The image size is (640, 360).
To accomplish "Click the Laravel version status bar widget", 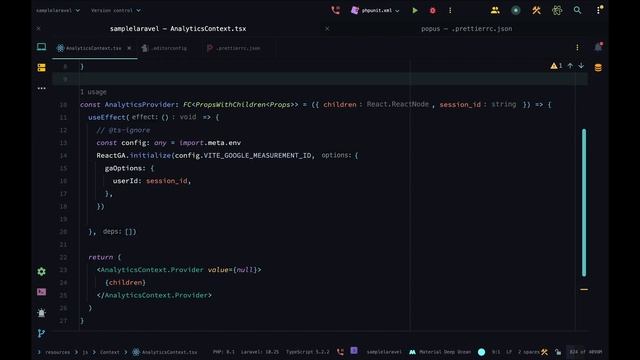I will (260, 352).
